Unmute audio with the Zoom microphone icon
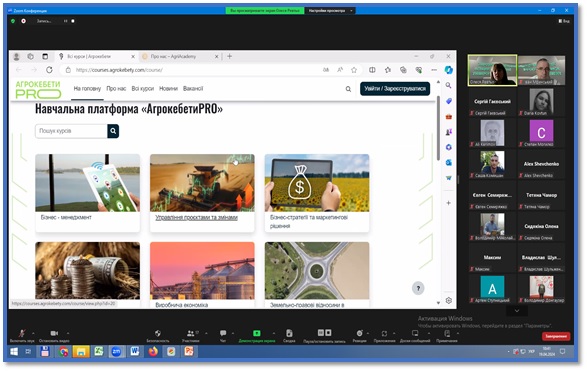 [x=22, y=333]
